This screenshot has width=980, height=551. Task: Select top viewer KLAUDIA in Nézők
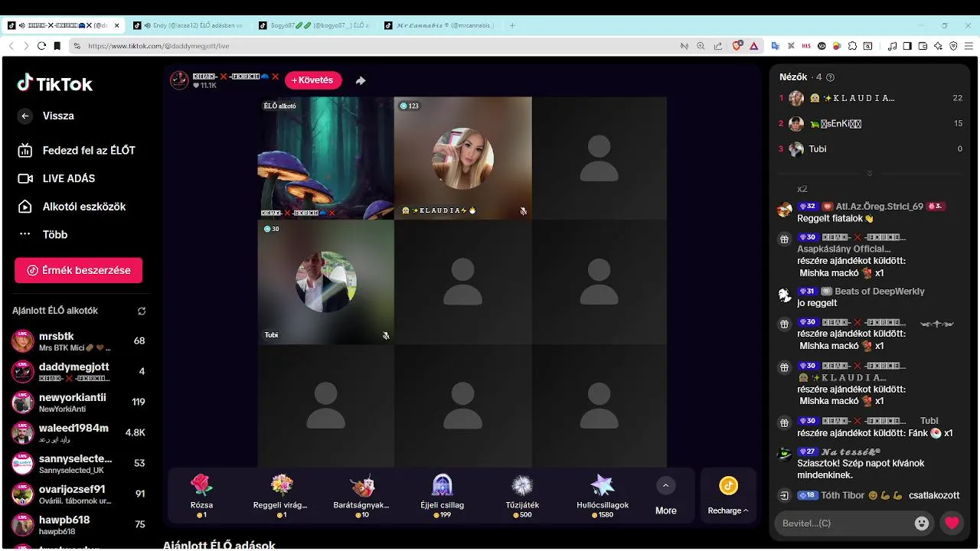871,98
